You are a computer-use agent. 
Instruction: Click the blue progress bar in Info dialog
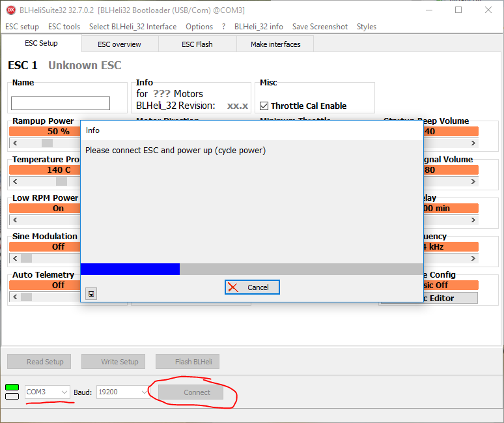point(130,269)
